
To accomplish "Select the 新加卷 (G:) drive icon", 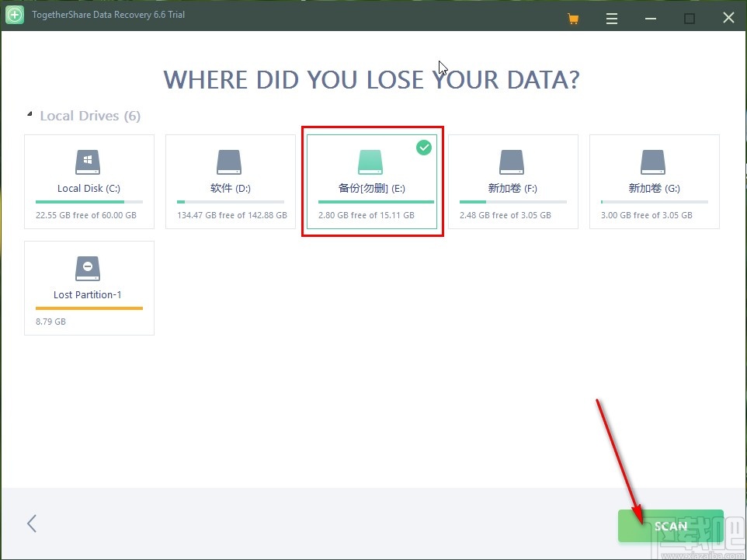I will click(x=653, y=162).
